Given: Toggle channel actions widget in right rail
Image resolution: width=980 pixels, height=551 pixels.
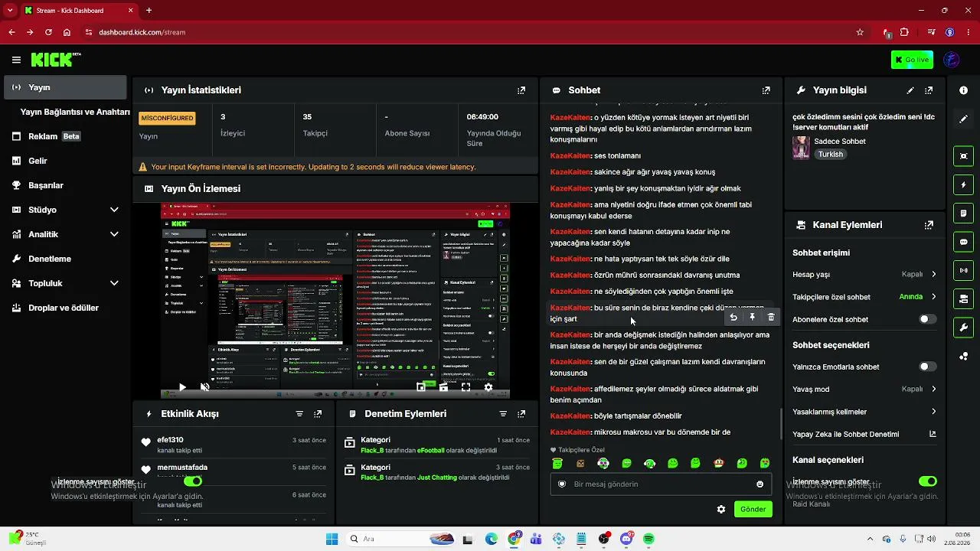Looking at the screenshot, I should (x=963, y=298).
